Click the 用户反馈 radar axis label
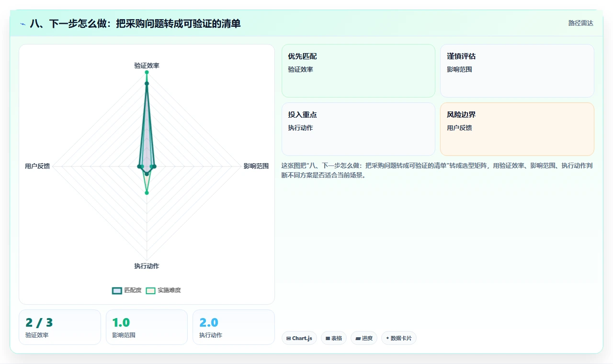This screenshot has width=613, height=364. [37, 166]
